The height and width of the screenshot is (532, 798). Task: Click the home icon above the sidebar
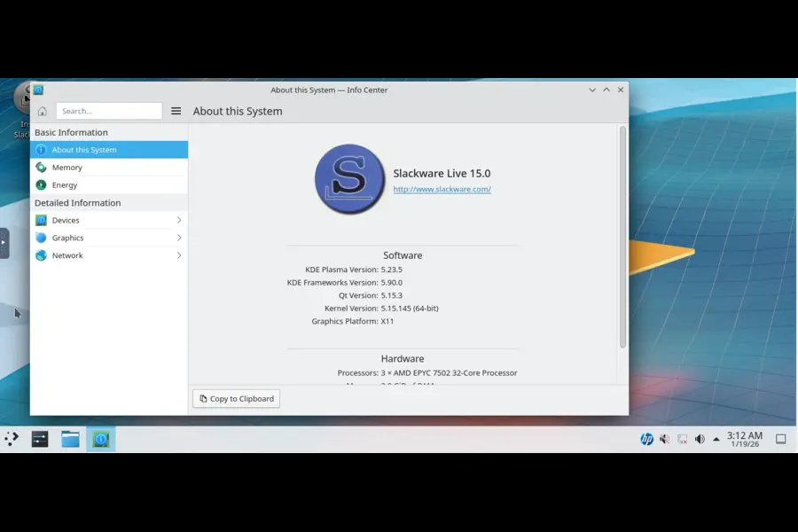pyautogui.click(x=42, y=111)
